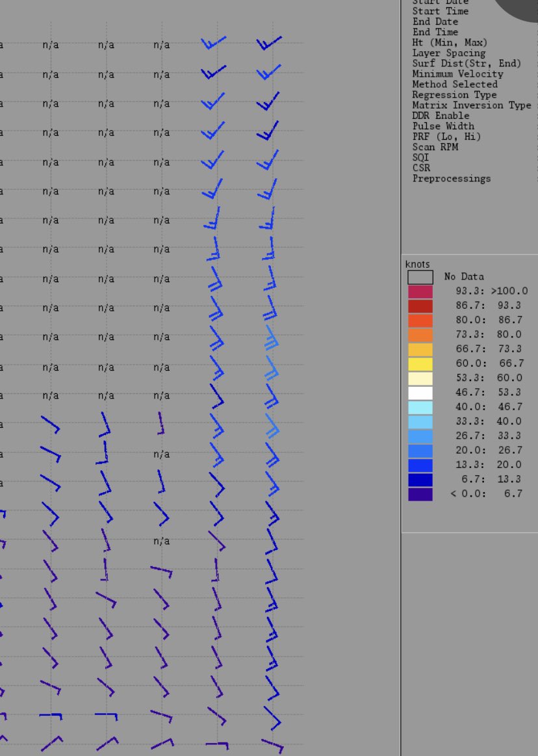Select the "CSR" parameter label
This screenshot has height=756, width=538.
[420, 168]
